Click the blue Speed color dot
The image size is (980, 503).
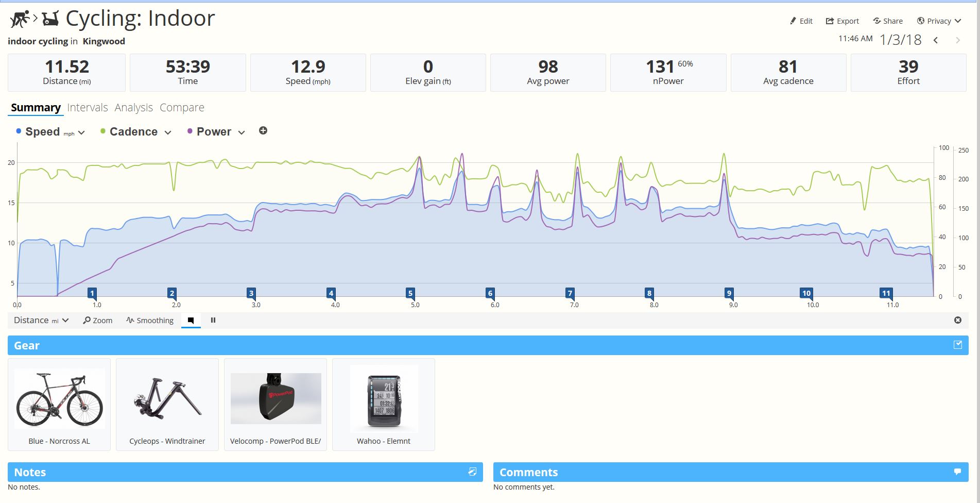click(19, 131)
